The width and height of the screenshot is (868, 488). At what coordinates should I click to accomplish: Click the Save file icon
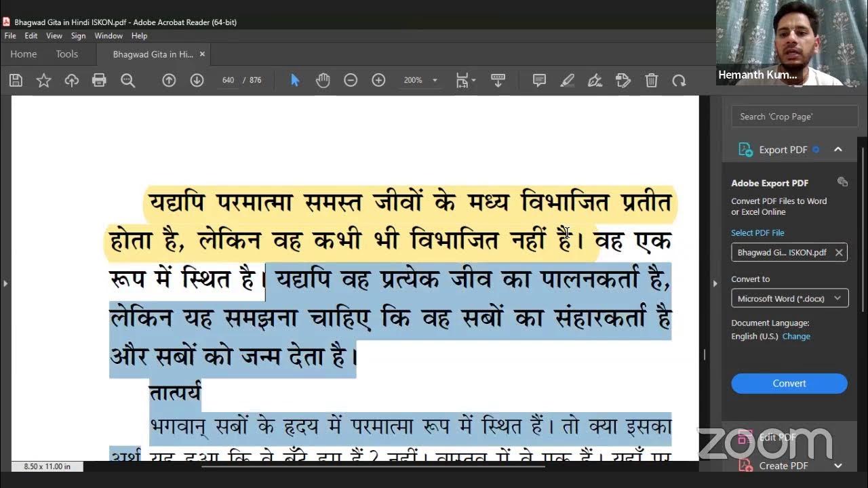pos(16,81)
